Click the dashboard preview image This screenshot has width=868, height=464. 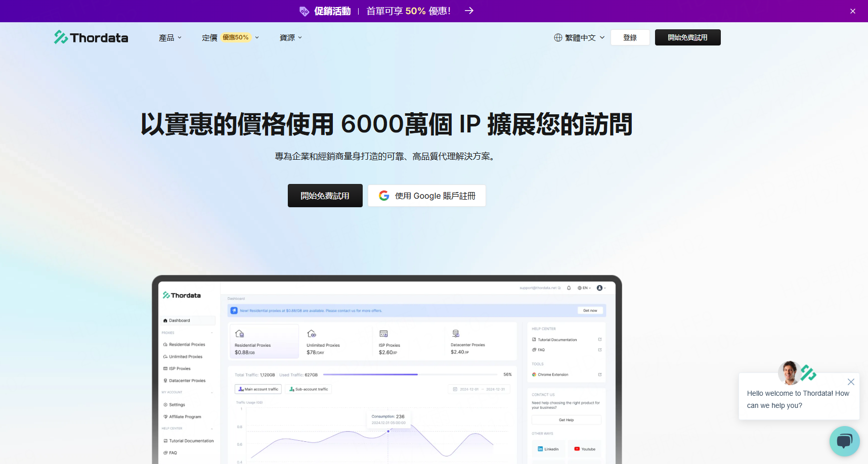[387, 370]
